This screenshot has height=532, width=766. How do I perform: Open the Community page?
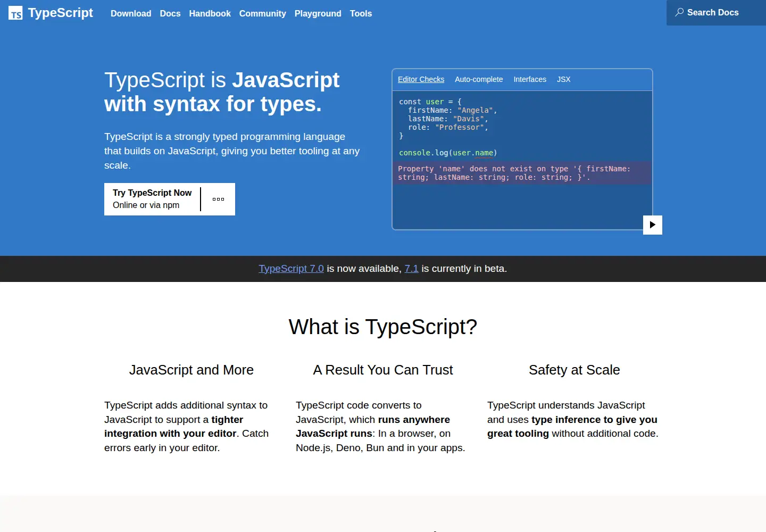(262, 13)
